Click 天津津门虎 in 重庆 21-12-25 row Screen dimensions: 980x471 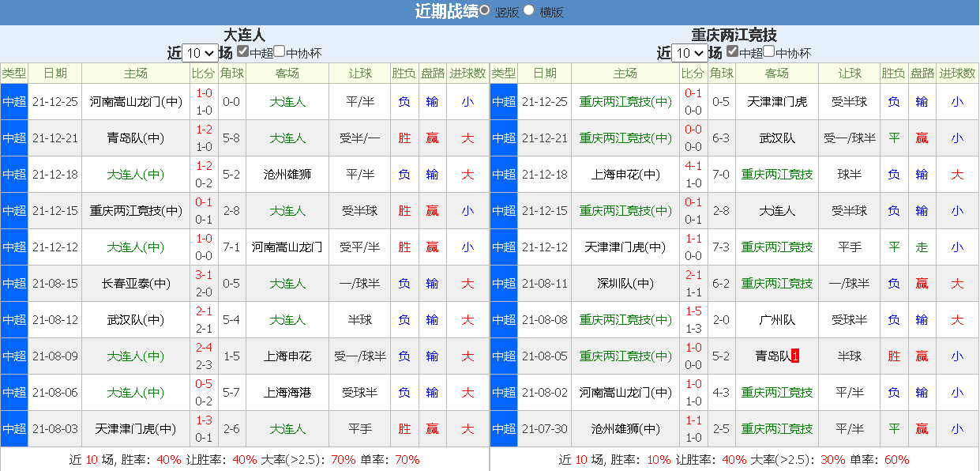coord(777,102)
